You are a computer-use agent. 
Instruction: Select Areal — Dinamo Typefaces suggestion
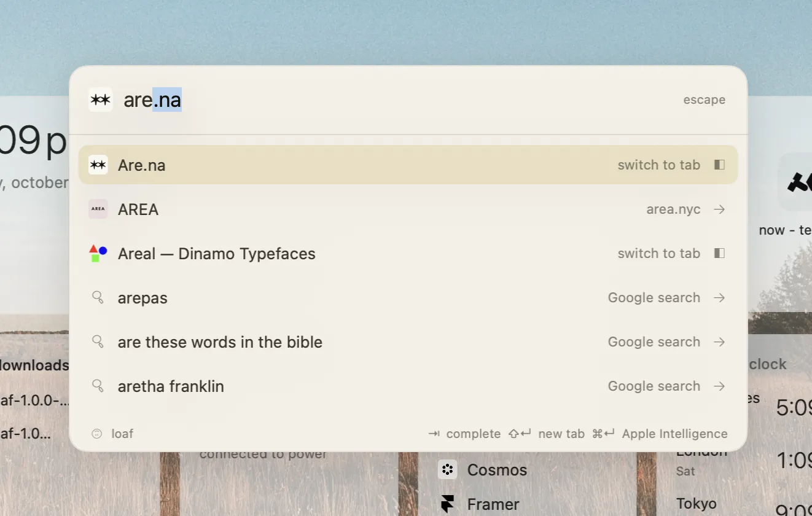(408, 253)
